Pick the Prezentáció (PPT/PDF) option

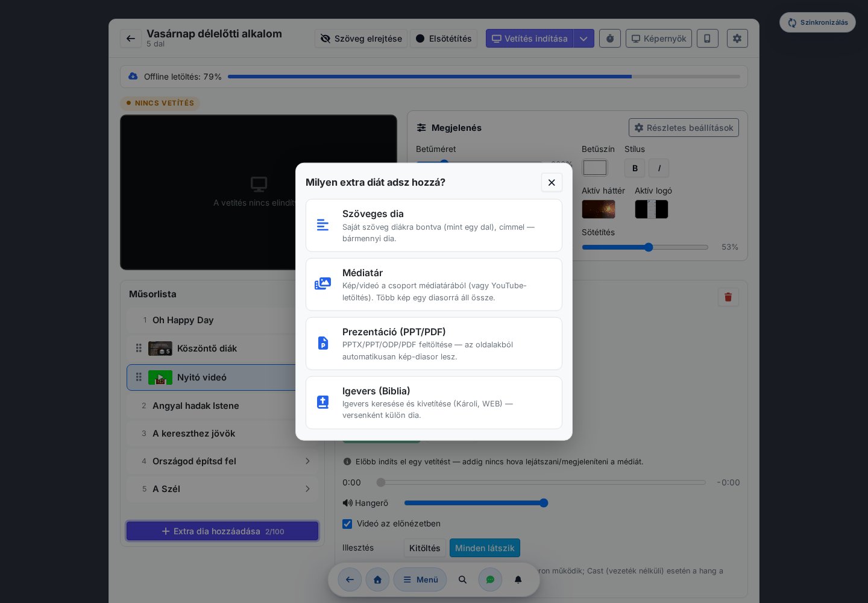click(434, 344)
